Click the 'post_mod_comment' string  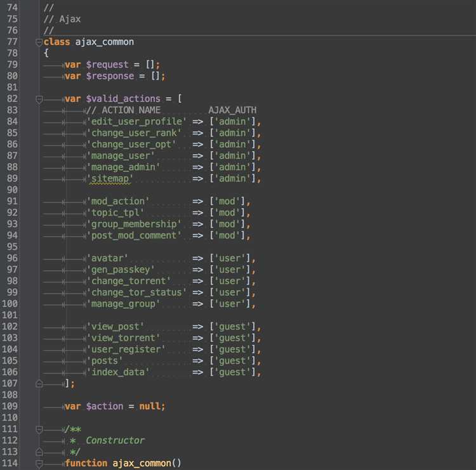tap(134, 235)
